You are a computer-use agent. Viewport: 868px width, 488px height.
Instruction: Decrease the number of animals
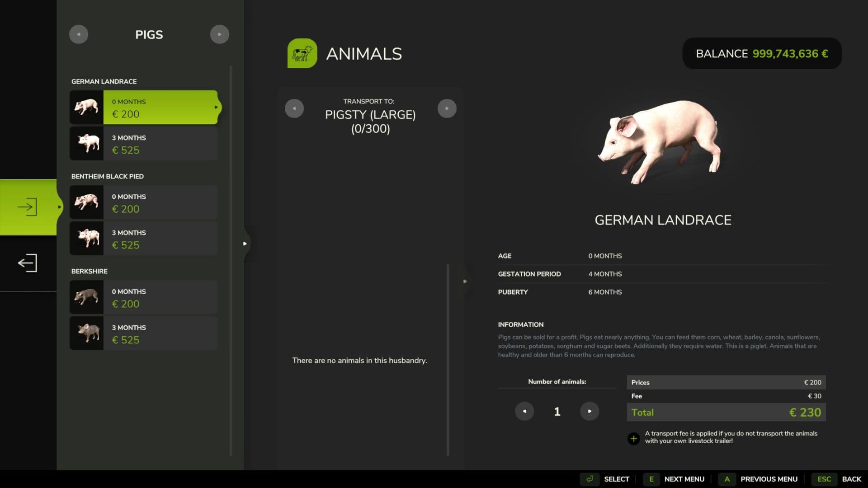tap(524, 411)
